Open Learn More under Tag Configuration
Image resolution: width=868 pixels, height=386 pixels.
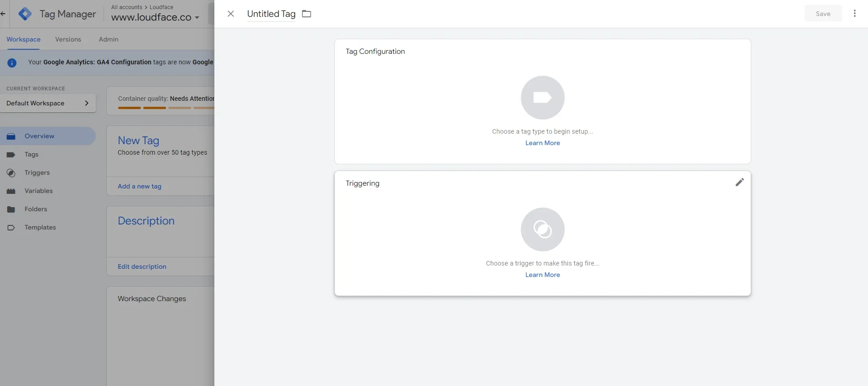(x=543, y=143)
